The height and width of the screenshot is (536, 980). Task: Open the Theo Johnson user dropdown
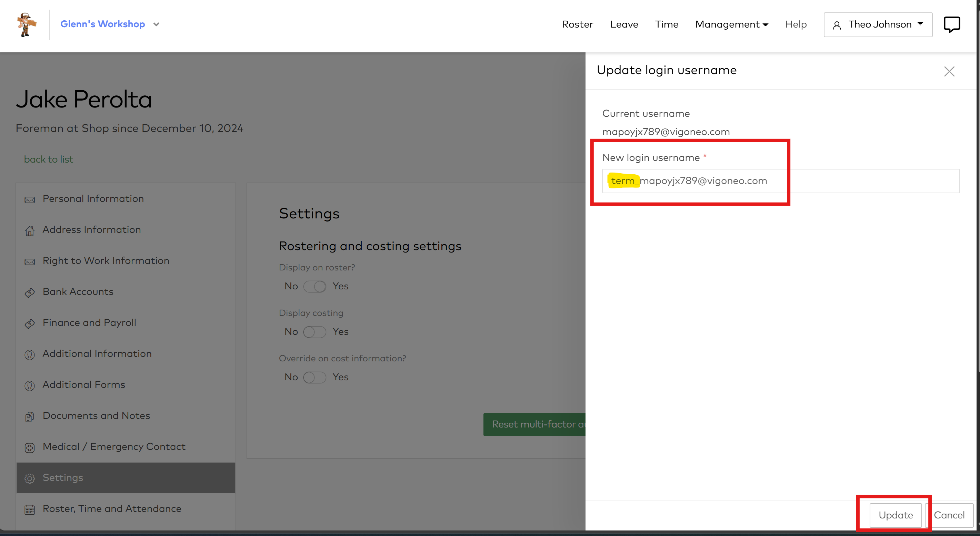tap(878, 25)
